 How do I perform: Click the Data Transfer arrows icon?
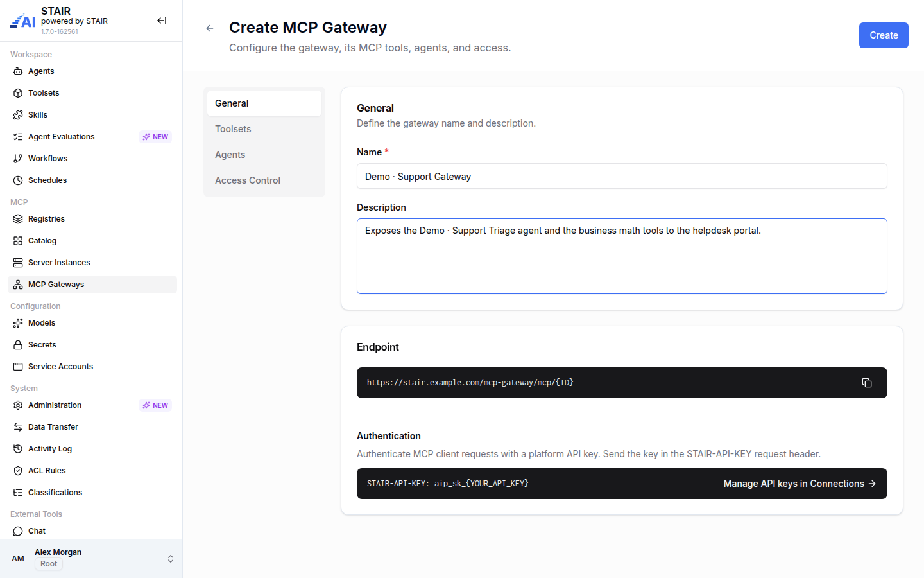(x=18, y=427)
